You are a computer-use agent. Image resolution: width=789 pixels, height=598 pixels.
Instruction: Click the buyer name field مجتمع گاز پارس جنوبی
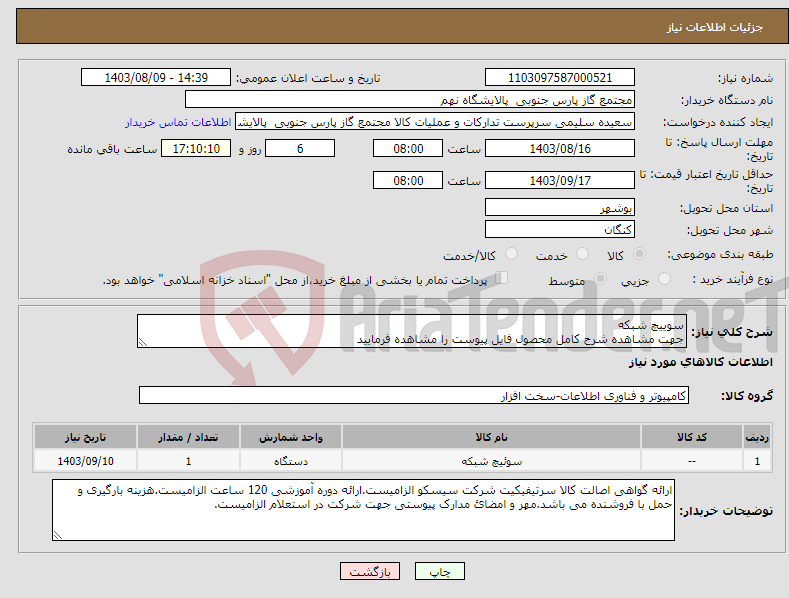(410, 99)
